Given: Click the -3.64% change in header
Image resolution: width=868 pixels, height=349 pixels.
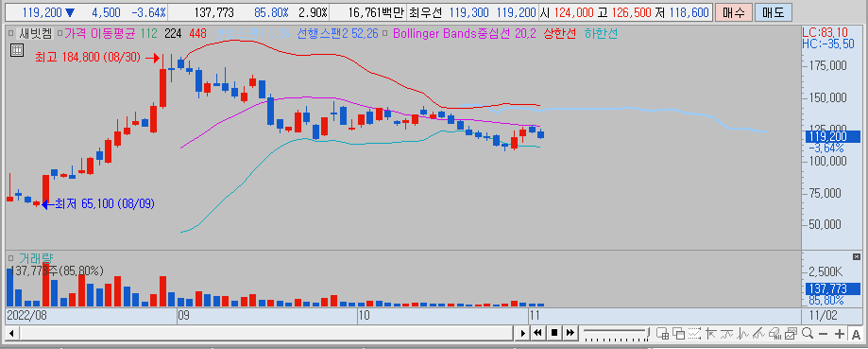Looking at the screenshot, I should tap(148, 12).
